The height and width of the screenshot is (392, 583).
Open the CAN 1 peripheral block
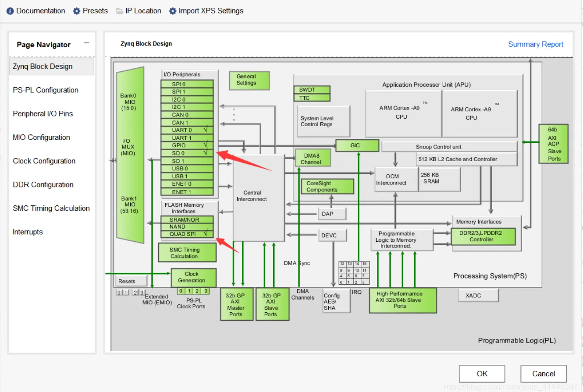(187, 123)
